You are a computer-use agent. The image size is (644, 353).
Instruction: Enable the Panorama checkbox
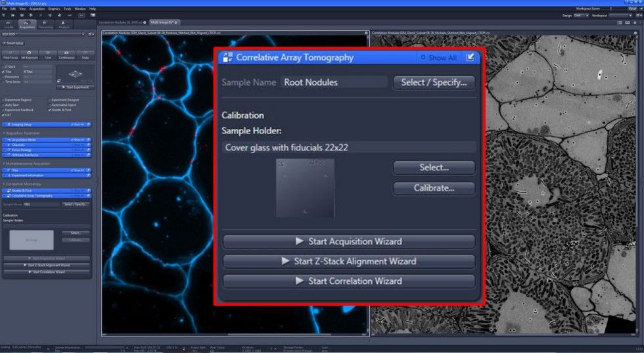[3, 77]
